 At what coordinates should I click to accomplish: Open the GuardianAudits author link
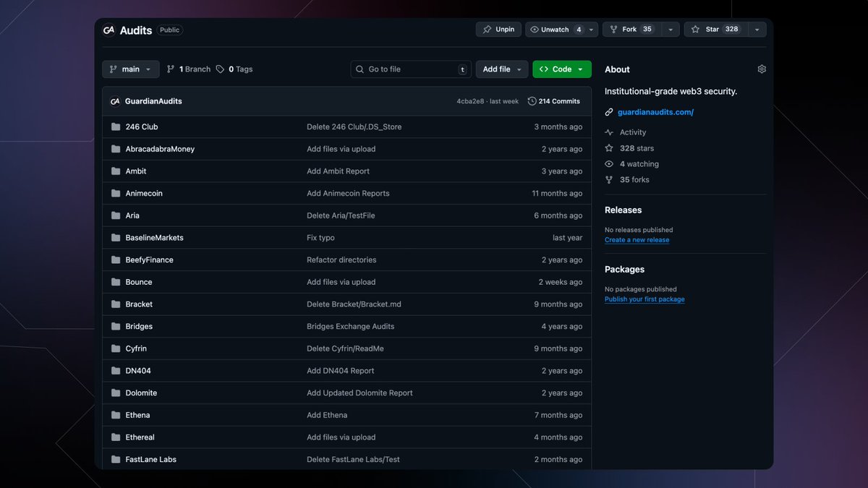tap(153, 101)
